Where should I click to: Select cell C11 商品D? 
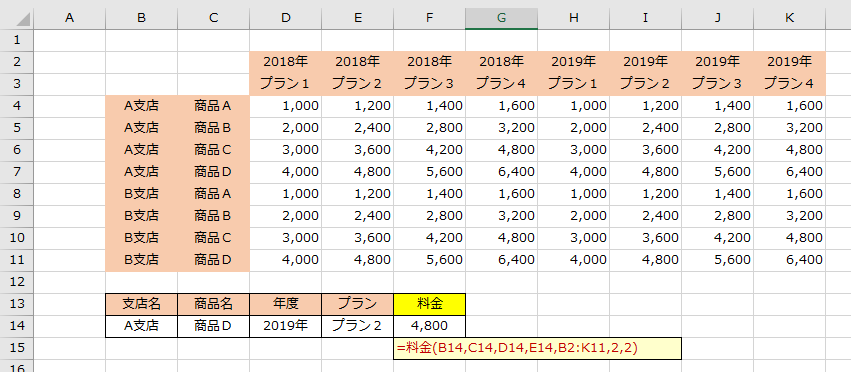pyautogui.click(x=213, y=260)
